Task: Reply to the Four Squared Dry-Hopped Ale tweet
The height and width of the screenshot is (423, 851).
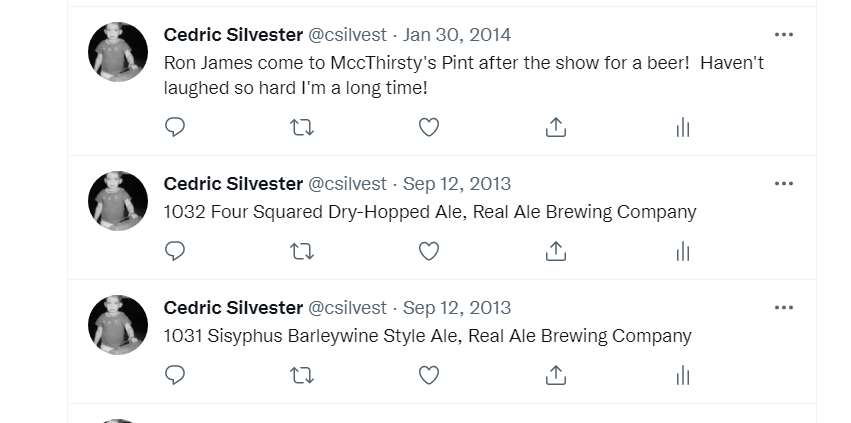Action: [x=175, y=251]
